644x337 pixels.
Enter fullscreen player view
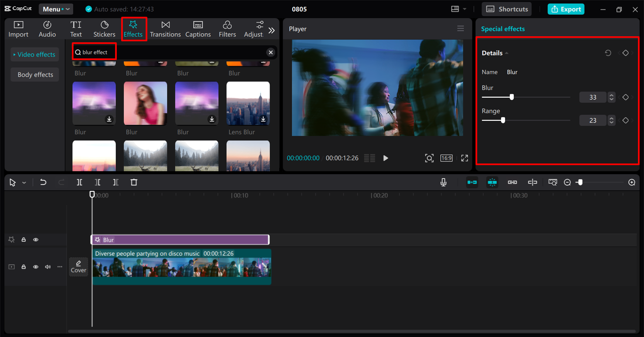464,158
